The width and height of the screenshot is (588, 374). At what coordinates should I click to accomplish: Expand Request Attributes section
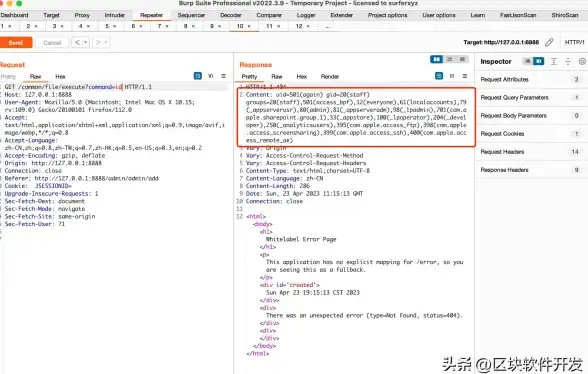coord(532,80)
